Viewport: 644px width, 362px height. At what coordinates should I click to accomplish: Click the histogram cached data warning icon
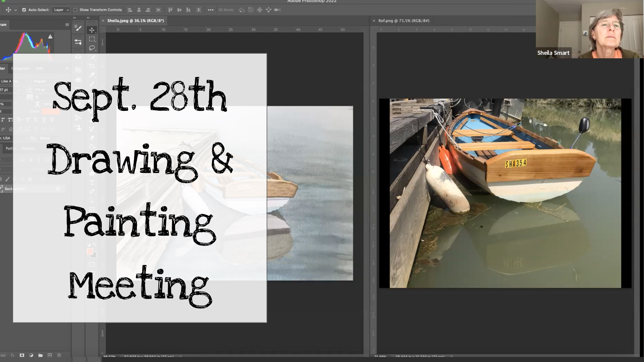(50, 37)
